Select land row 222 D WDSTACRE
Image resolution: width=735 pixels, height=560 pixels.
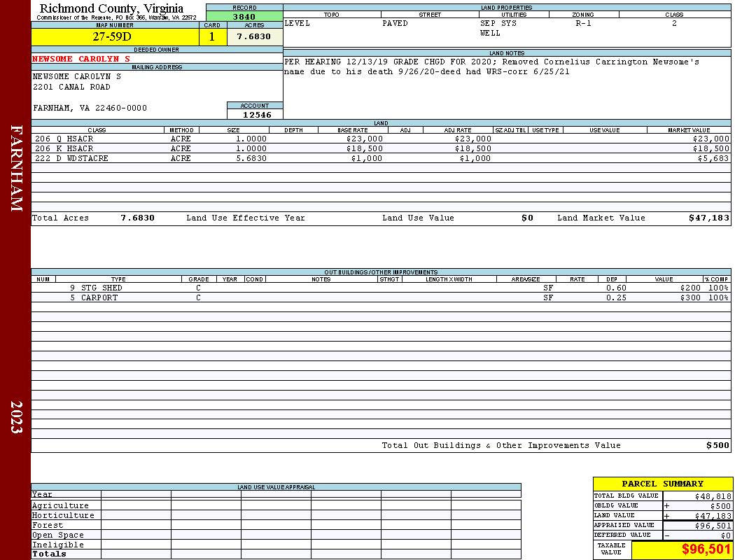point(381,159)
